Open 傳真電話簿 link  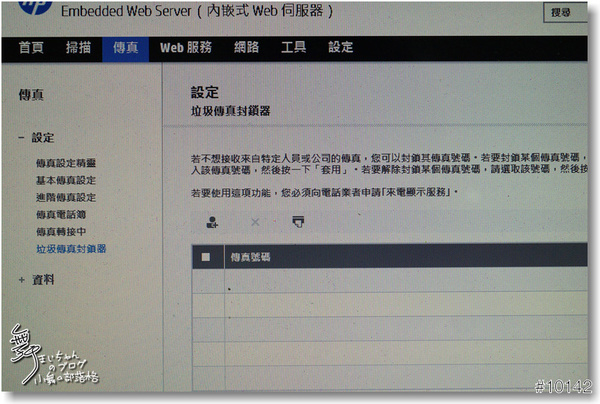61,215
